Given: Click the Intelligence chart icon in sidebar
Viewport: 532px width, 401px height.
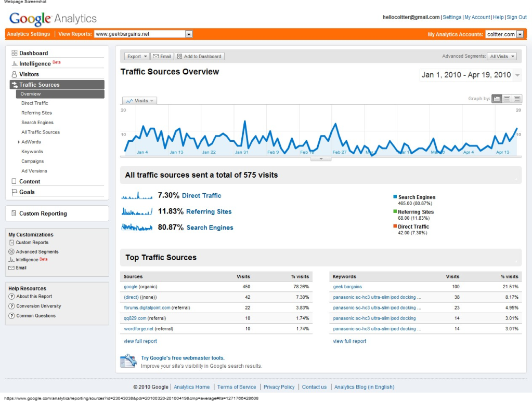Looking at the screenshot, I should (15, 64).
